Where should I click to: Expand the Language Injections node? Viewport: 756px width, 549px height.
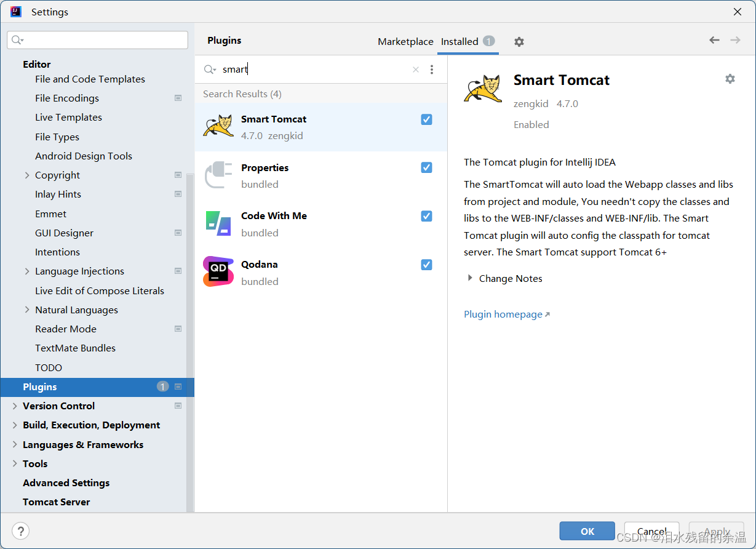[27, 271]
